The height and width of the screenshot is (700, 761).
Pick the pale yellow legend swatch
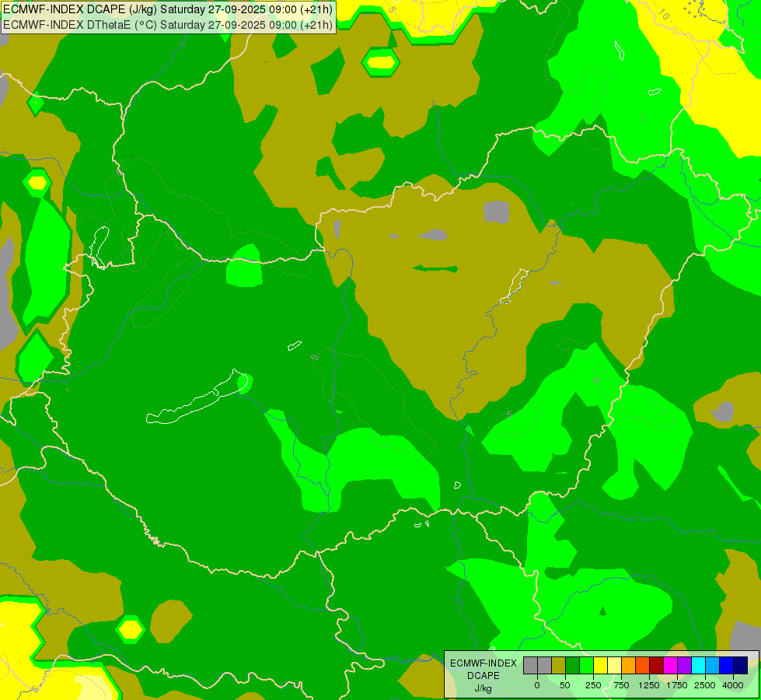pyautogui.click(x=614, y=666)
